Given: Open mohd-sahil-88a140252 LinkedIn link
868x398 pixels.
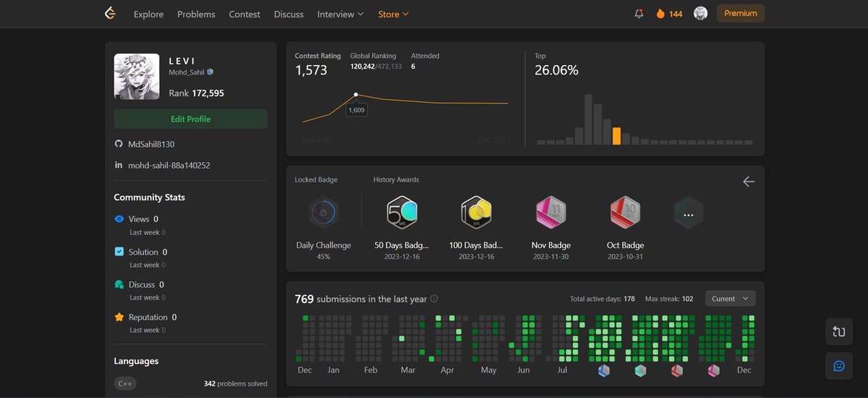Looking at the screenshot, I should [169, 165].
